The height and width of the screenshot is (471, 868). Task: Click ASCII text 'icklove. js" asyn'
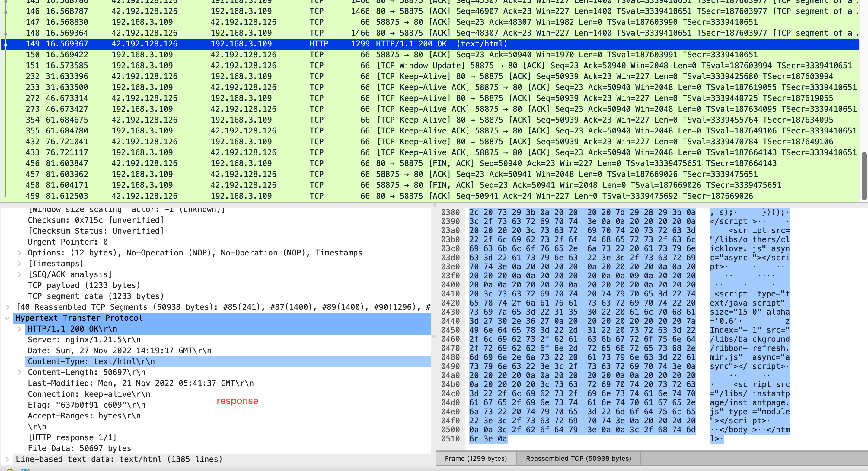pos(750,248)
